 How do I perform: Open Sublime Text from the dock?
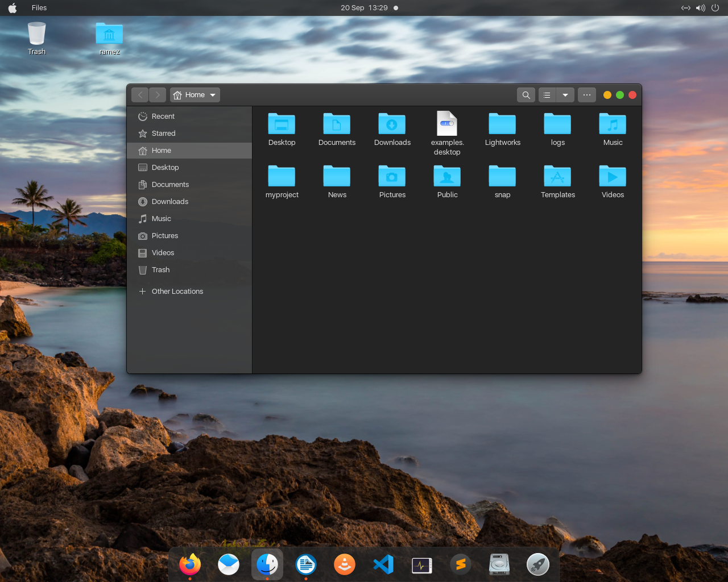tap(460, 564)
